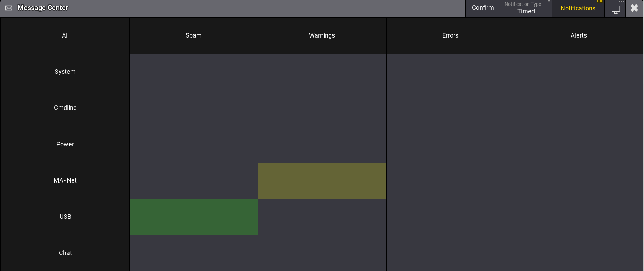Toggle the Notifications button
This screenshot has width=644, height=271.
[x=578, y=8]
